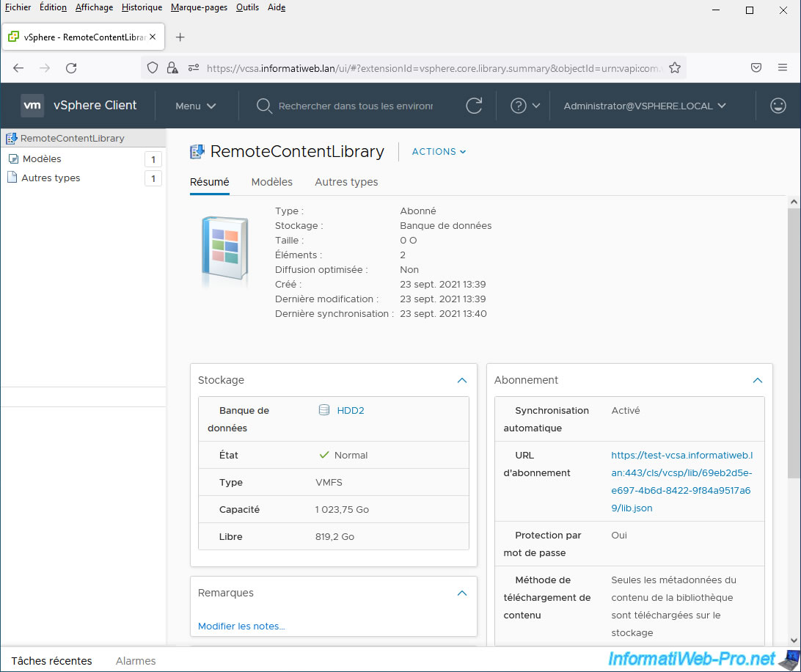This screenshot has width=801, height=672.
Task: Switch to the Modèles tab
Action: (x=271, y=182)
